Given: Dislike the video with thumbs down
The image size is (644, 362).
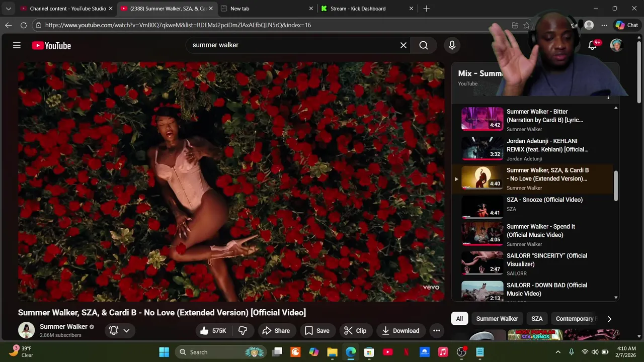Looking at the screenshot, I should [243, 330].
